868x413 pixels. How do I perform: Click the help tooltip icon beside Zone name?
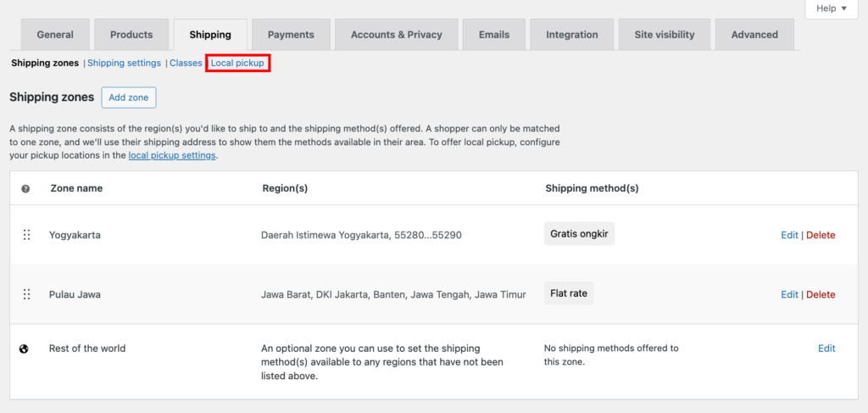tap(25, 188)
